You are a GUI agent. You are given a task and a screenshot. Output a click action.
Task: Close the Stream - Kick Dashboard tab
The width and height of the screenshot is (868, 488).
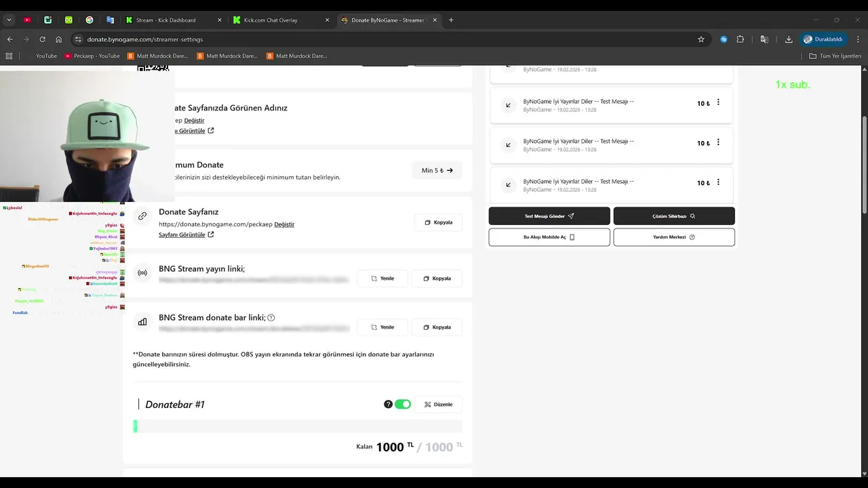point(220,20)
